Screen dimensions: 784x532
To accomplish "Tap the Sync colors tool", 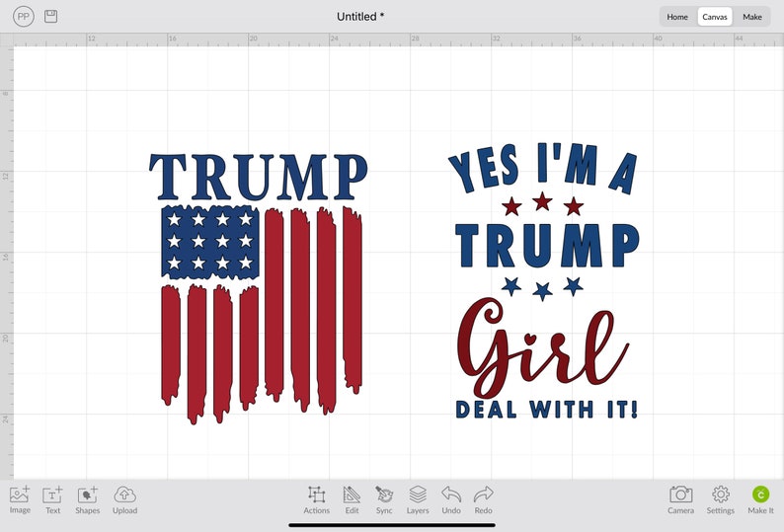I will pos(384,500).
